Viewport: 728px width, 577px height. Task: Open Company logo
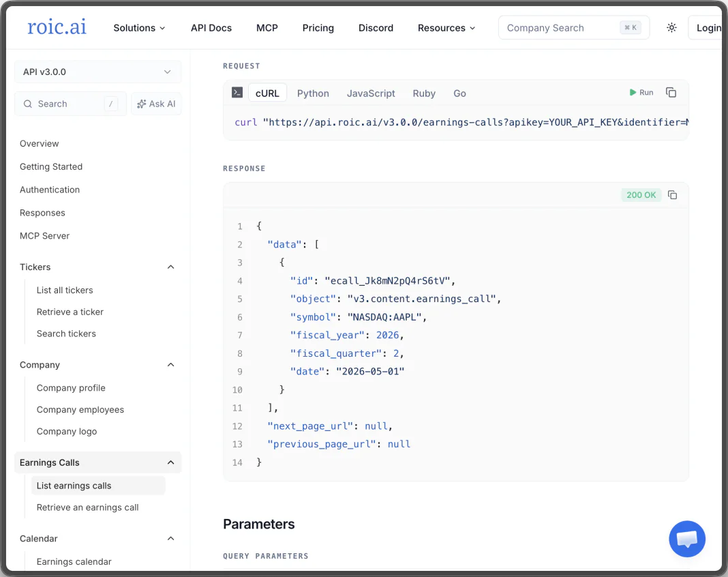pyautogui.click(x=67, y=432)
